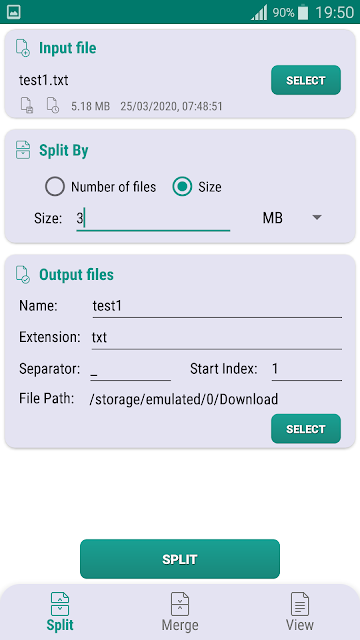Screen dimensions: 360x640
Task: Click SELECT button for input file
Action: 306,80
